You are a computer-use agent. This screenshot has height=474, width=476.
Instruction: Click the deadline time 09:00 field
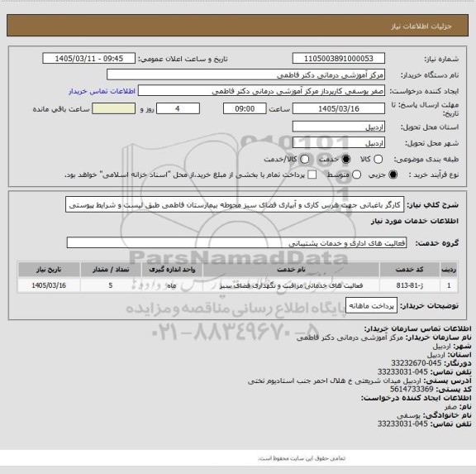point(245,108)
